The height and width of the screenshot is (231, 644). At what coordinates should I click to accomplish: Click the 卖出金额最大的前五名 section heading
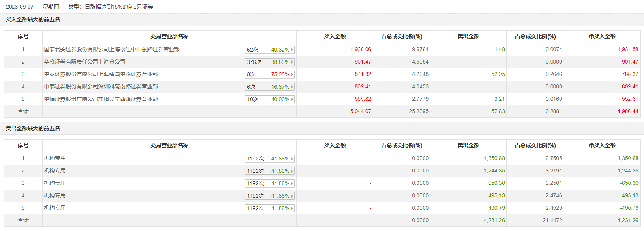point(33,128)
